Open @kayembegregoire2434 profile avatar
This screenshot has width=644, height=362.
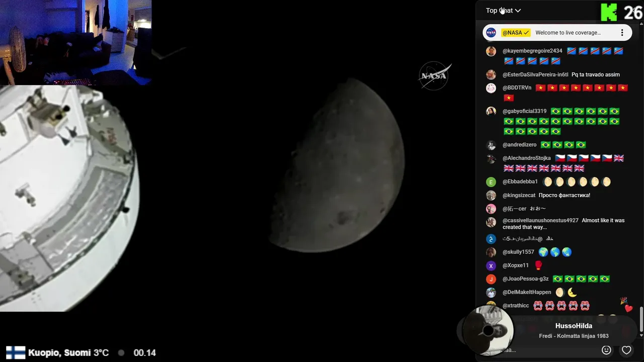pyautogui.click(x=491, y=51)
